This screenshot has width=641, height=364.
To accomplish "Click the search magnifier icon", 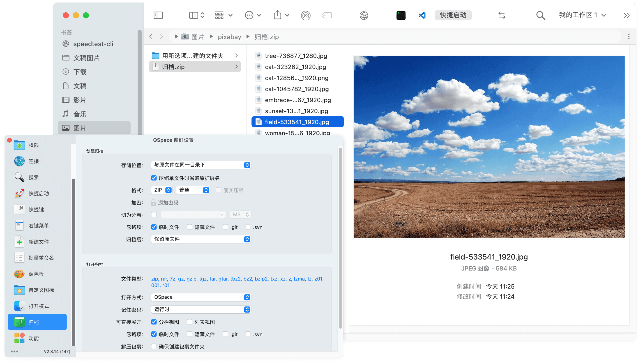I will pyautogui.click(x=540, y=16).
